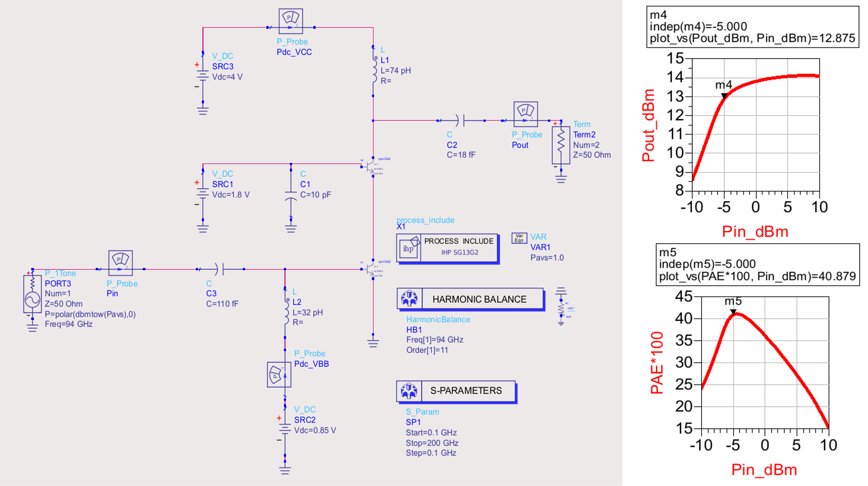Click the Vdc=4 V parameter
The image size is (868, 486).
coord(227,77)
